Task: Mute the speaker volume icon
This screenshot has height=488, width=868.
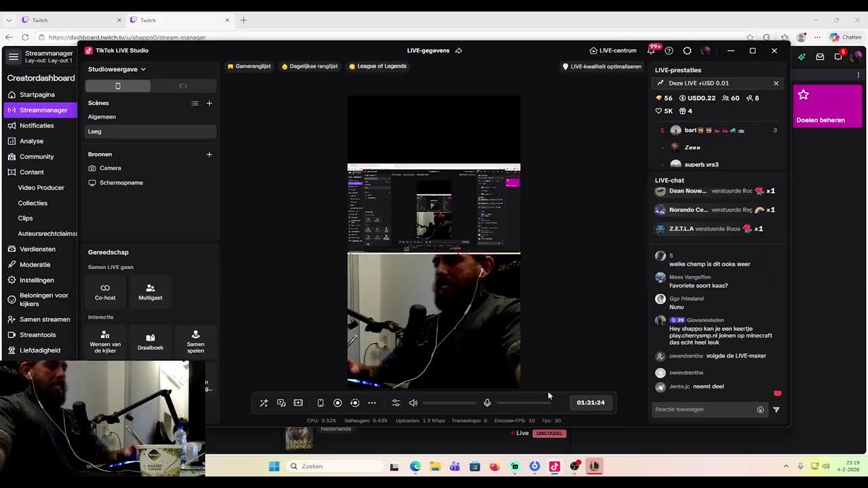Action: [x=413, y=403]
